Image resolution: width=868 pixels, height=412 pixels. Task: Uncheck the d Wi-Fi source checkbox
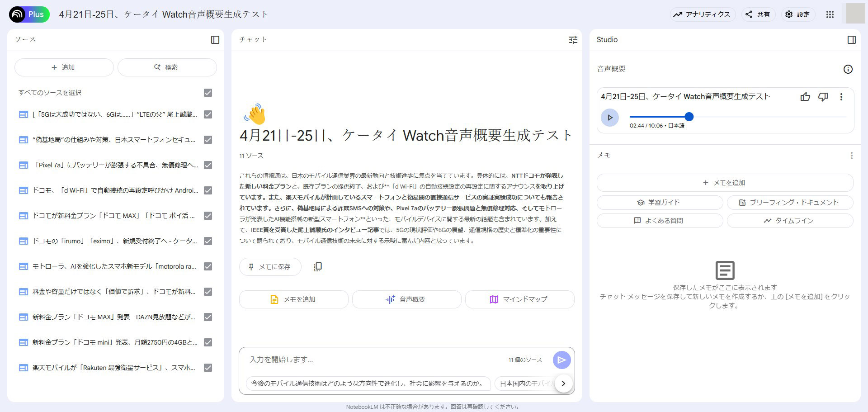coord(208,190)
